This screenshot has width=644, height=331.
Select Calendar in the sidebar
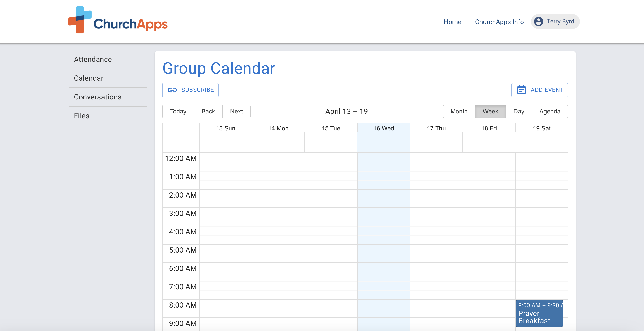click(x=89, y=78)
